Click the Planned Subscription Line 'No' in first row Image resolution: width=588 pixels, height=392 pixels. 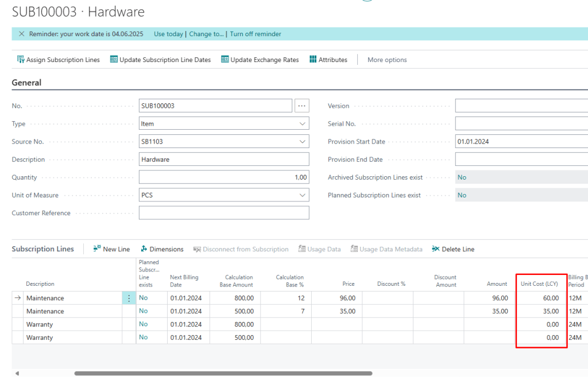[144, 298]
